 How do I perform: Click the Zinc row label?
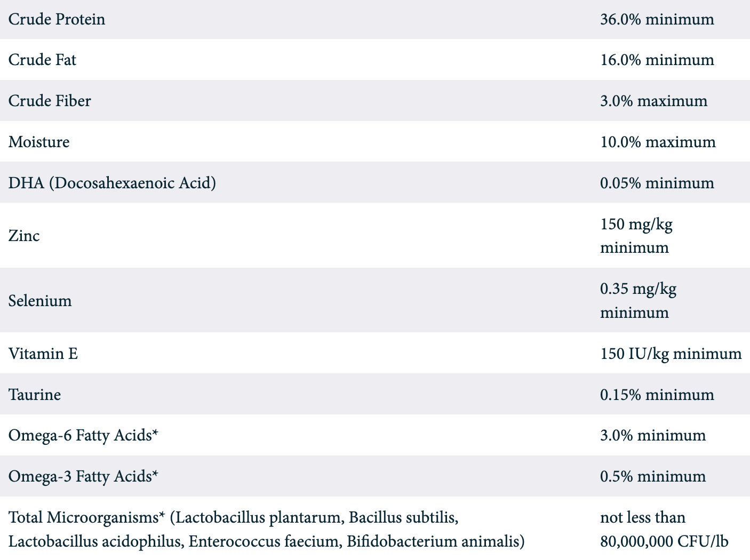(x=24, y=236)
